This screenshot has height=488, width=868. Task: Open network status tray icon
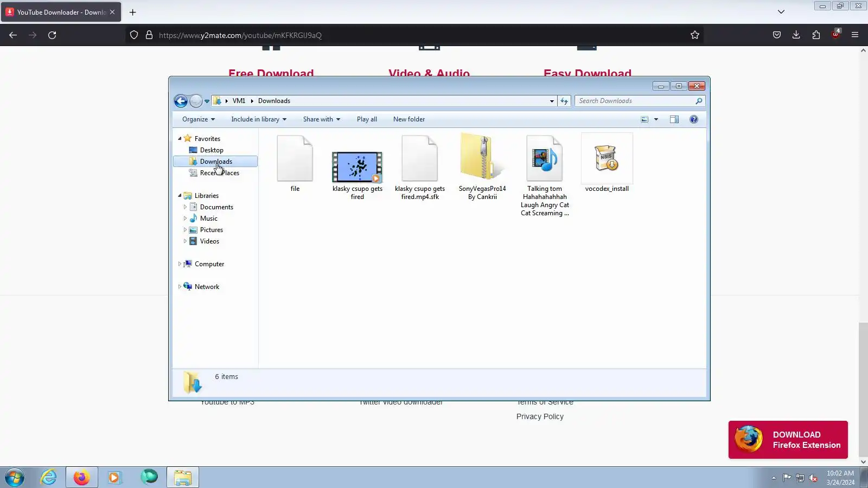click(800, 478)
